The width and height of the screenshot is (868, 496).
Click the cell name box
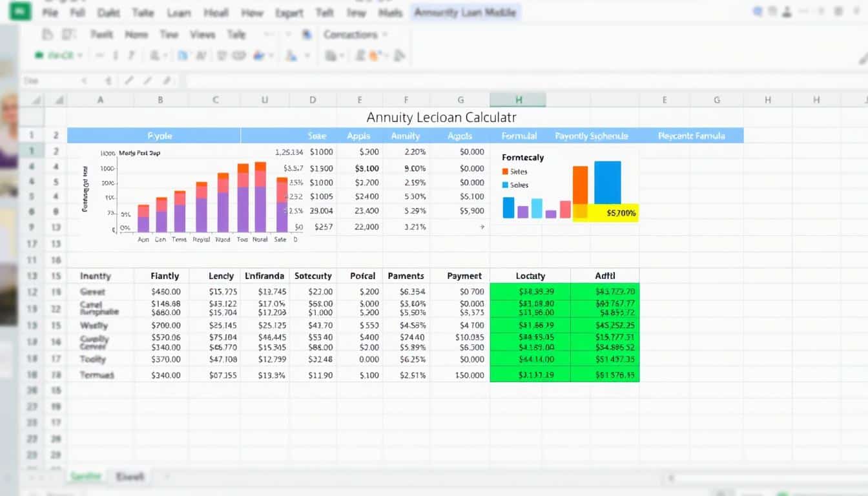click(48, 81)
